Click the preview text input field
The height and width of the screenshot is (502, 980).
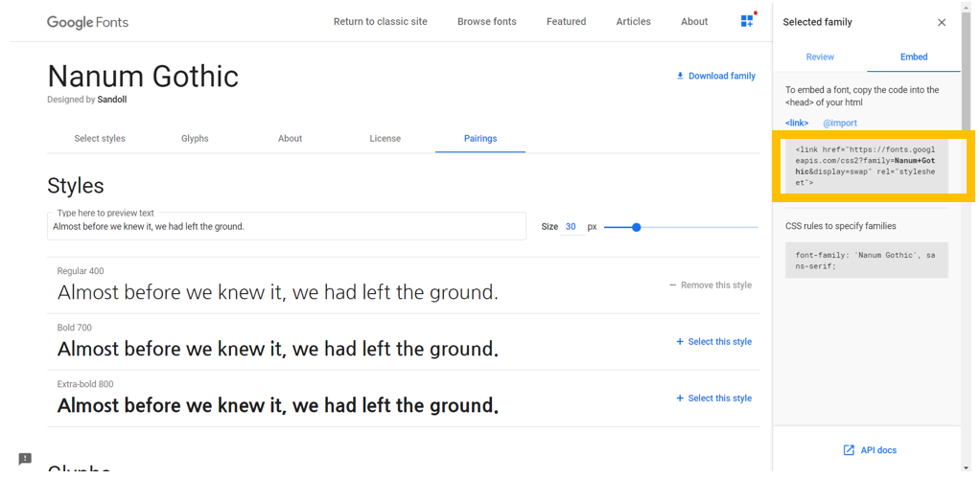287,227
